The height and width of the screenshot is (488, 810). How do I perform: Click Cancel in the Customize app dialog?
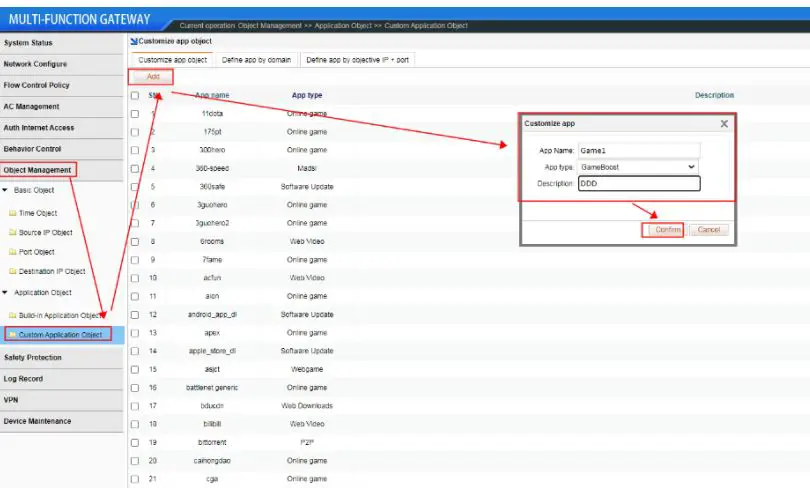(709, 230)
